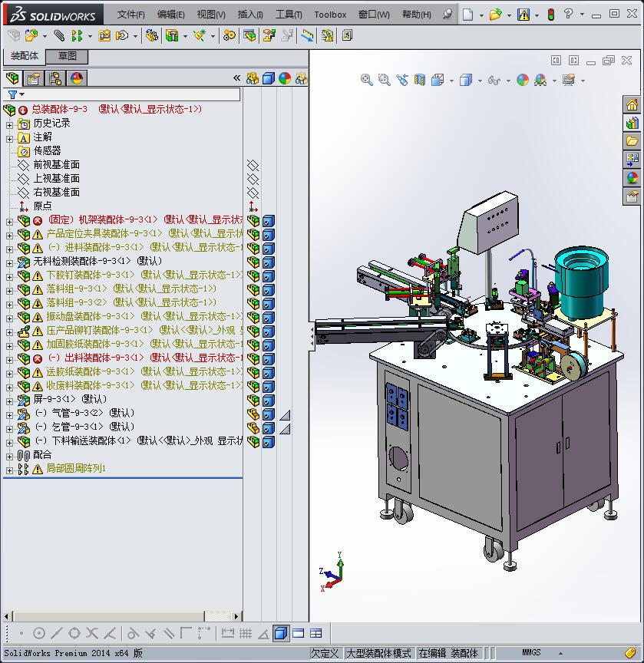
Task: Toggle hide/show for 机架装配体-9-3 row
Action: (x=253, y=220)
